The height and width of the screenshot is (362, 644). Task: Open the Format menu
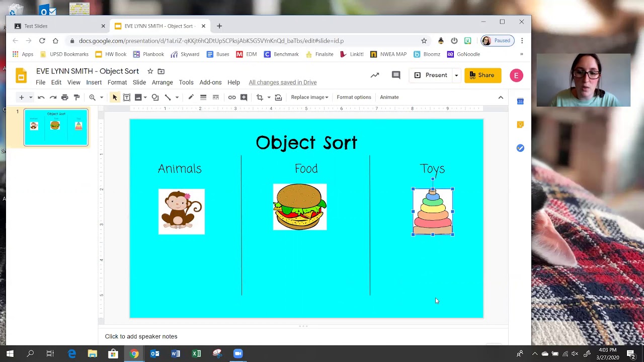click(117, 82)
